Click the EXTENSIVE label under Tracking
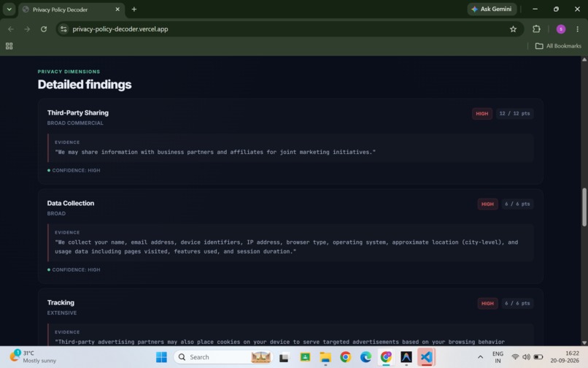Viewport: 588px width, 368px height. pos(62,313)
